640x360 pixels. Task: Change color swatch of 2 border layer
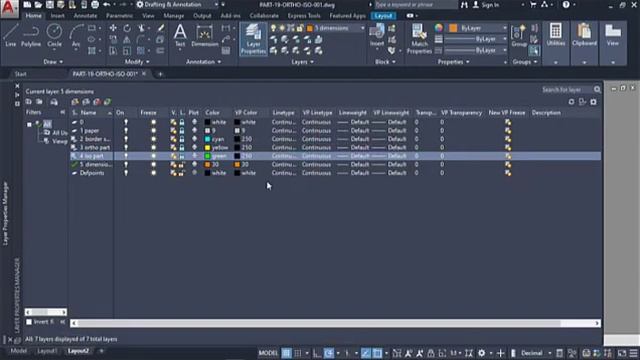point(207,139)
